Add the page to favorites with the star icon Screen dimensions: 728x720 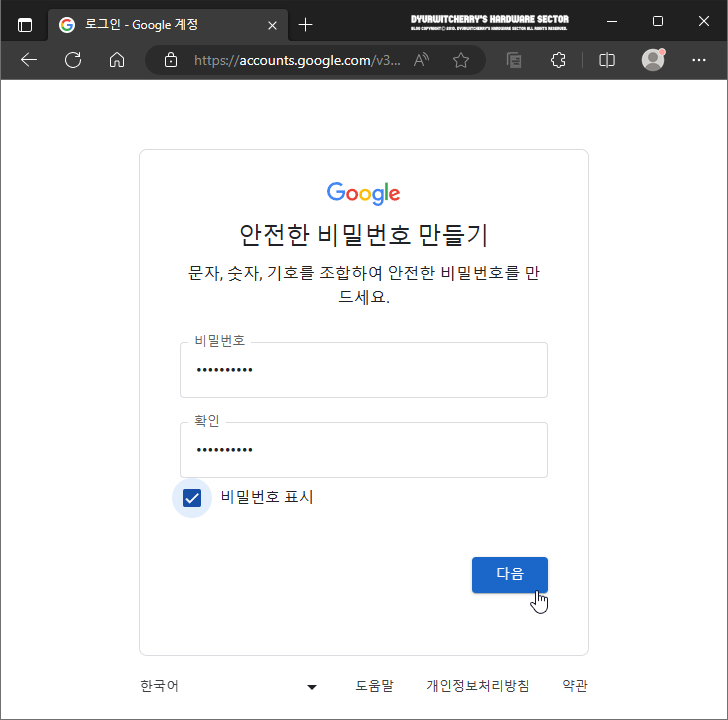coord(461,60)
